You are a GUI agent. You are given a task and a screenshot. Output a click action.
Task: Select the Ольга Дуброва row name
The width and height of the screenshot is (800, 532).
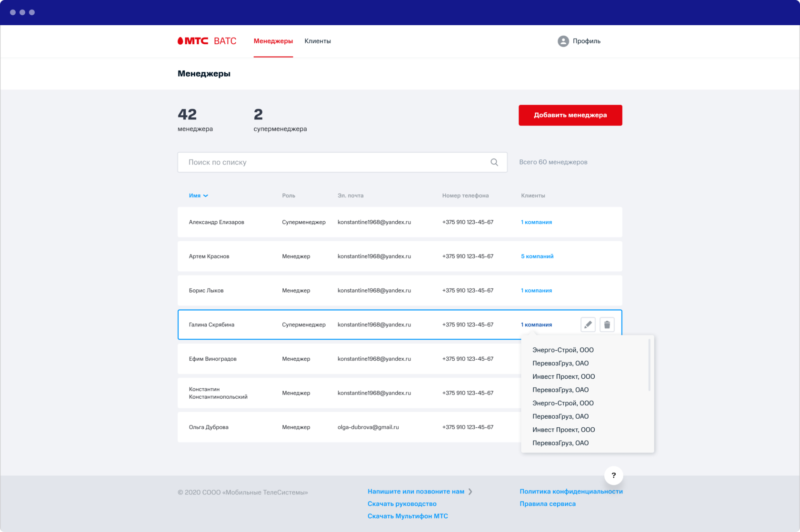point(209,427)
